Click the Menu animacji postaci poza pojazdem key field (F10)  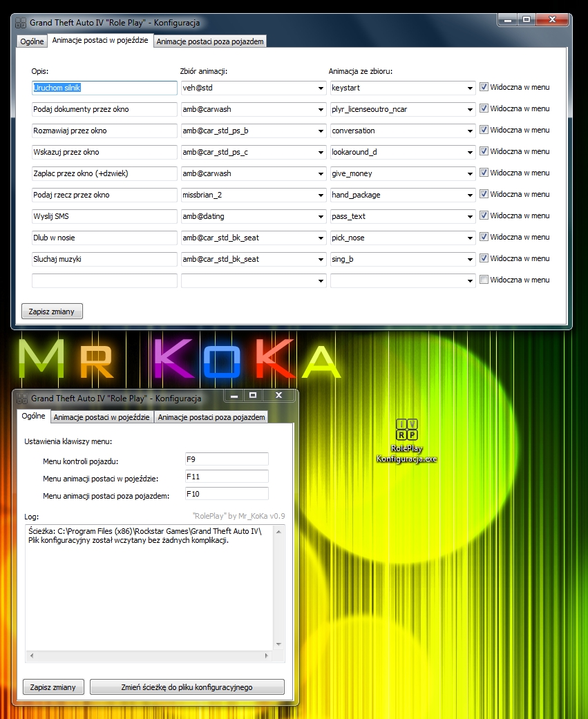tap(227, 494)
